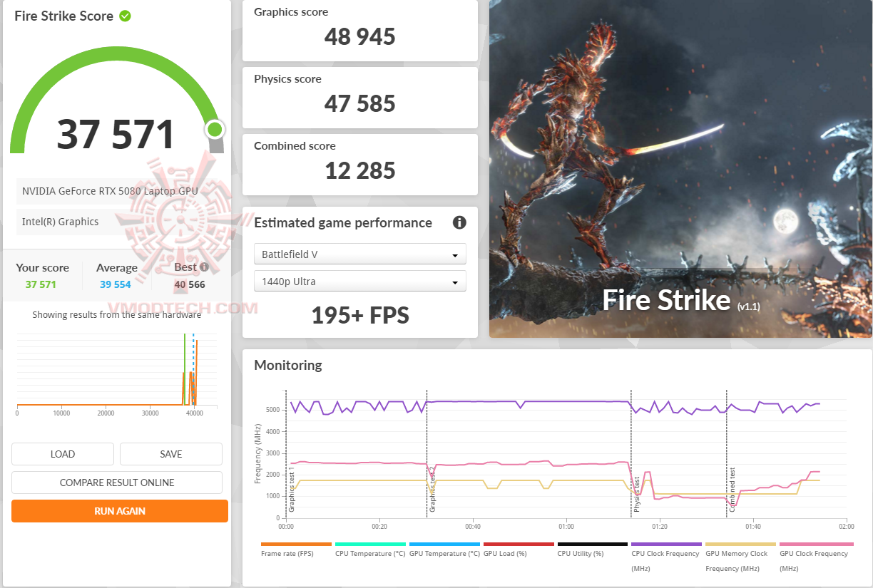The width and height of the screenshot is (873, 588).
Task: Click the Physics score value 47 585
Action: tap(360, 103)
